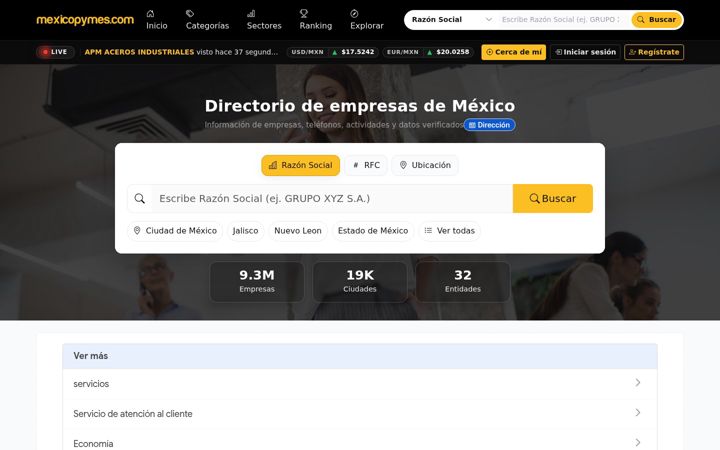The height and width of the screenshot is (450, 720).
Task: Open the mexicopymes.com logo home link
Action: [x=85, y=20]
